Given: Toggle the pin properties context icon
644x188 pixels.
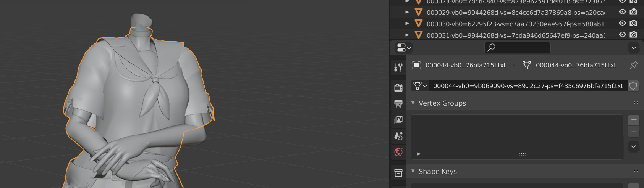Looking at the screenshot, I should [x=633, y=65].
